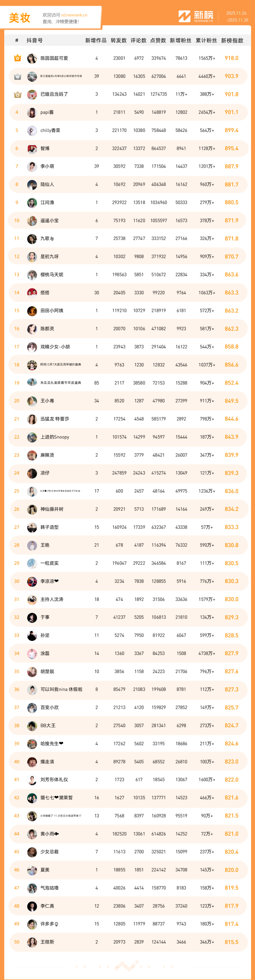
Task: Click papi酱's profile avatar
Action: pyautogui.click(x=32, y=113)
